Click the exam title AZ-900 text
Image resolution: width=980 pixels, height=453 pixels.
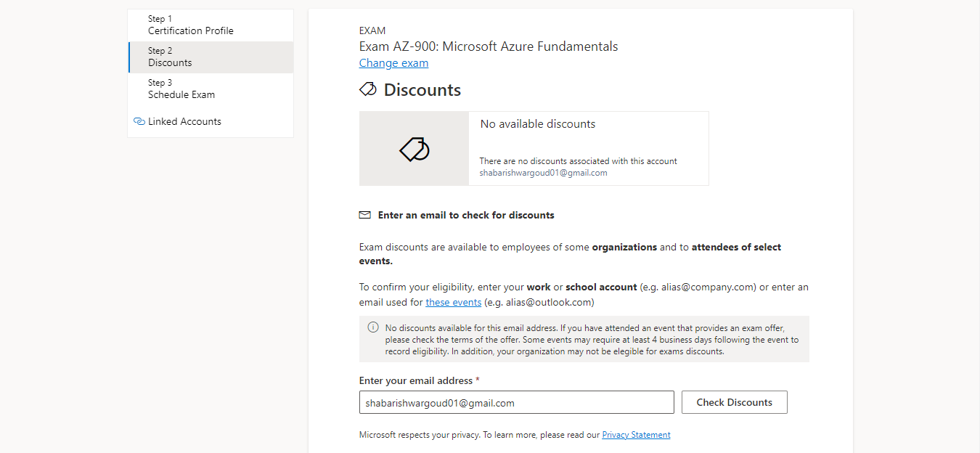[489, 46]
